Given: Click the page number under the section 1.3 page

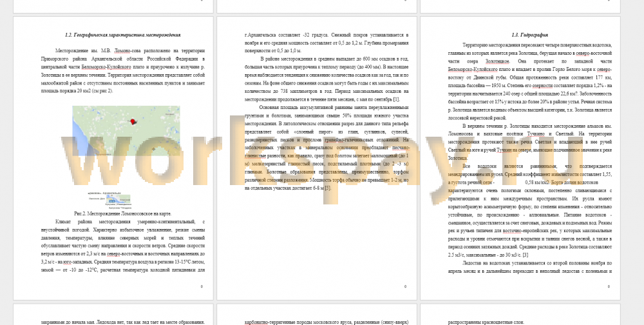Looking at the screenshot, I should click(609, 287).
